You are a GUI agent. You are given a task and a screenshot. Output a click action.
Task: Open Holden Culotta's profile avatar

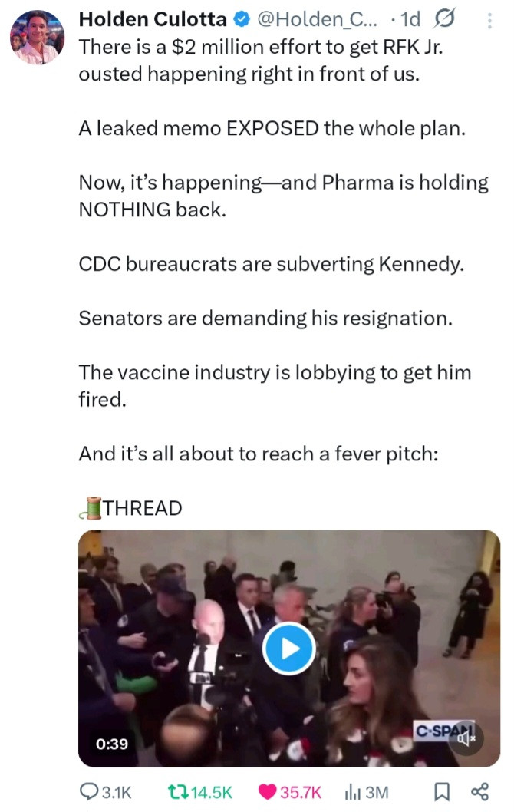[37, 37]
